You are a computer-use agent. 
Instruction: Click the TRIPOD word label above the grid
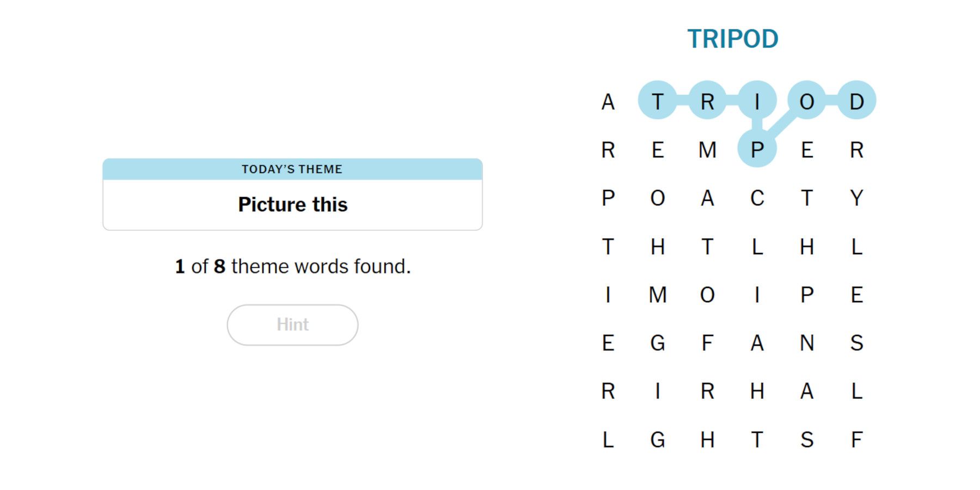click(x=733, y=37)
